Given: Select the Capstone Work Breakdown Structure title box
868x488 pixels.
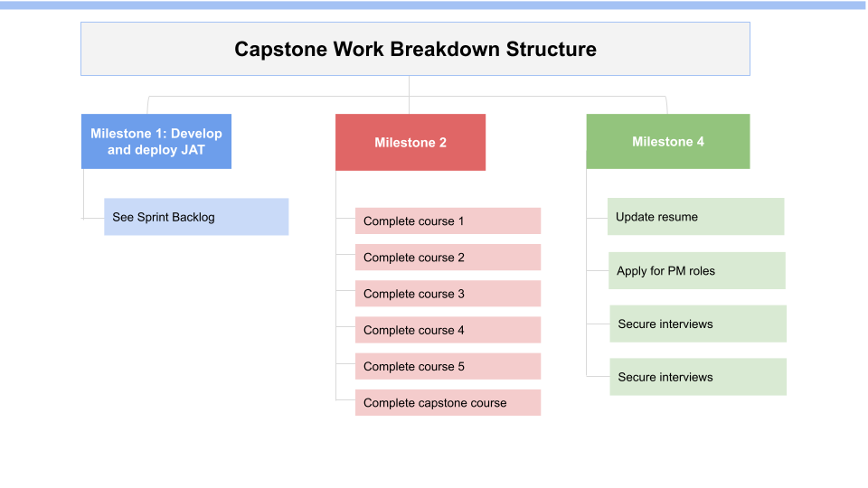Looking at the screenshot, I should [x=415, y=49].
